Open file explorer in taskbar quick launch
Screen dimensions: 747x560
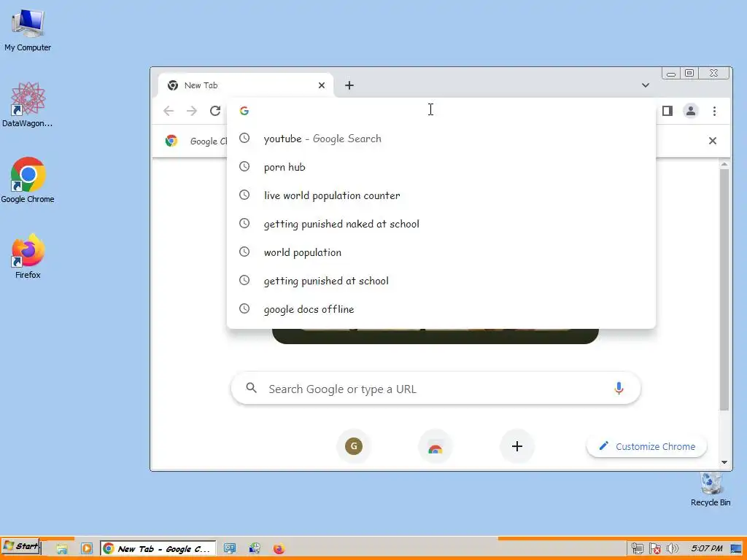(62, 548)
